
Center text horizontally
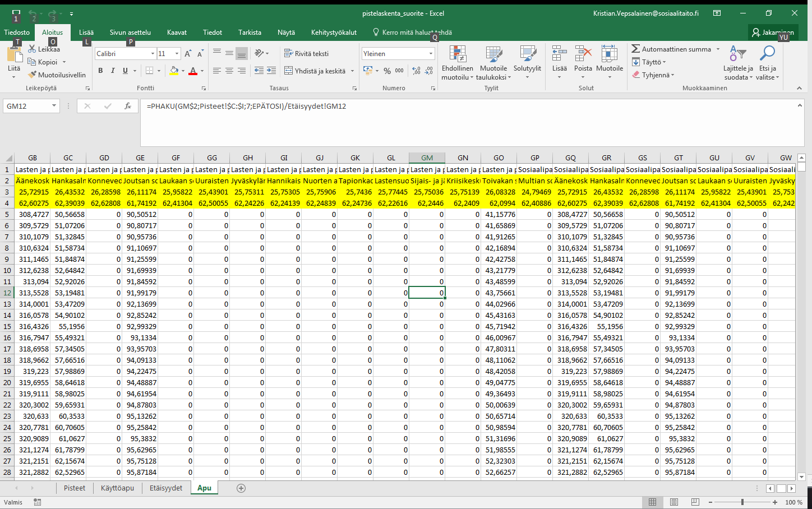(x=229, y=71)
